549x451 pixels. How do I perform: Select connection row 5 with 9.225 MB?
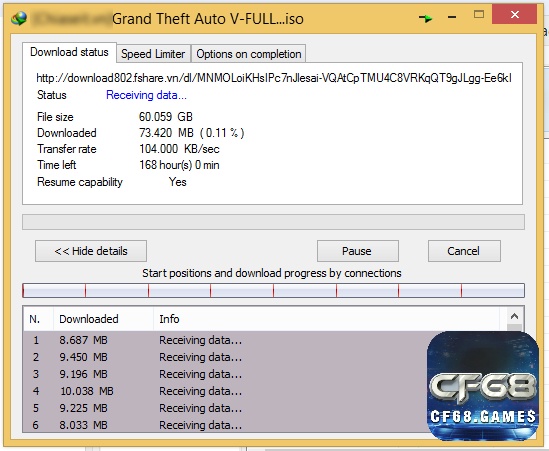click(226, 408)
